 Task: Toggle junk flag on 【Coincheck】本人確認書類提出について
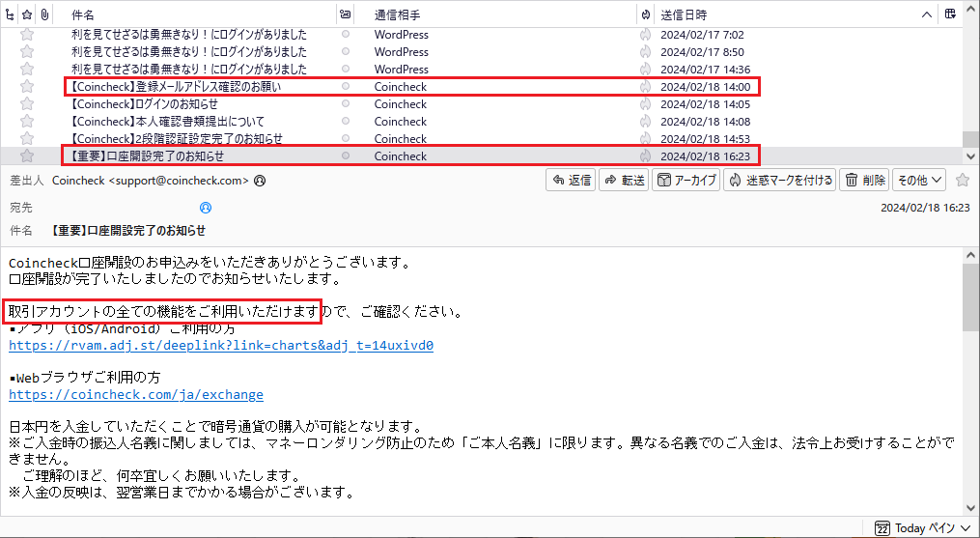tap(645, 122)
